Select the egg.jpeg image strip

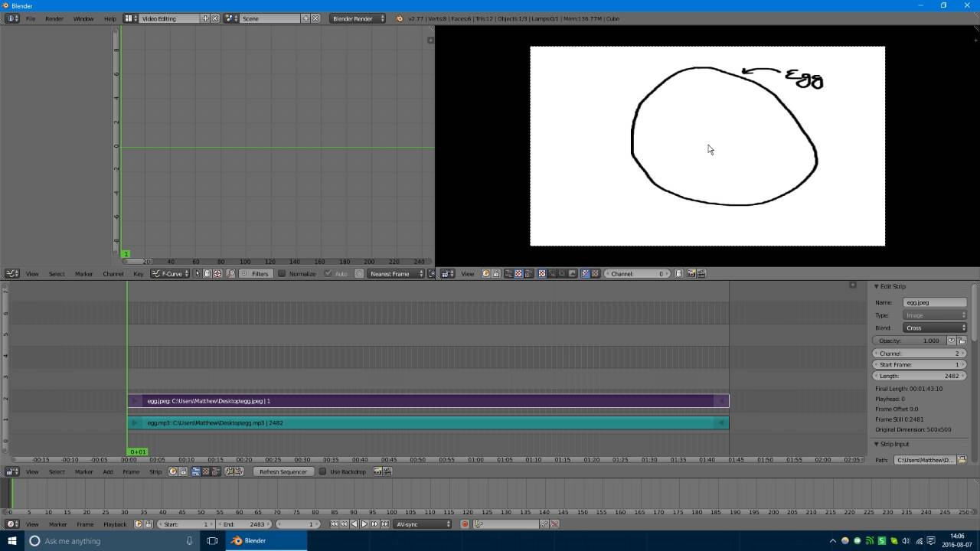click(x=428, y=401)
